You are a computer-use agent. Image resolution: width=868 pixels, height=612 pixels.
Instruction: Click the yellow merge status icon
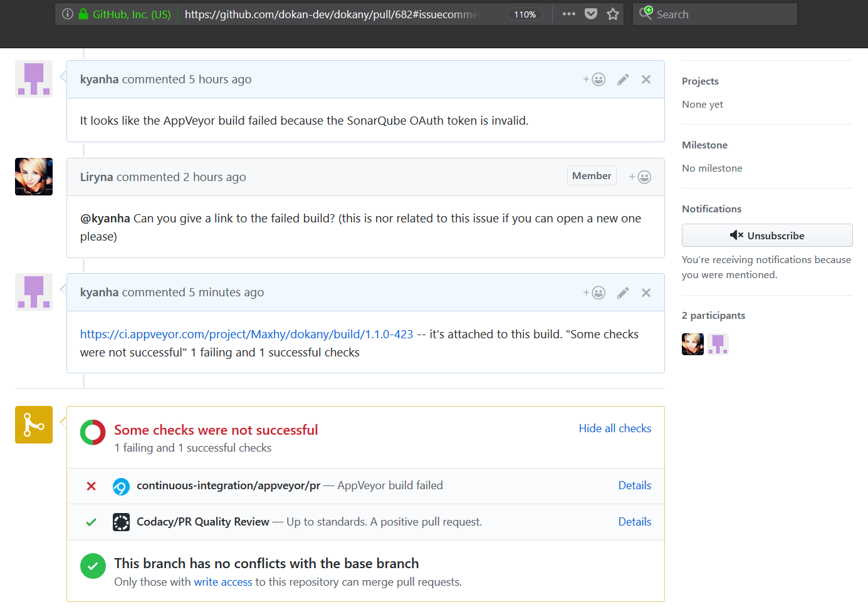tap(34, 425)
